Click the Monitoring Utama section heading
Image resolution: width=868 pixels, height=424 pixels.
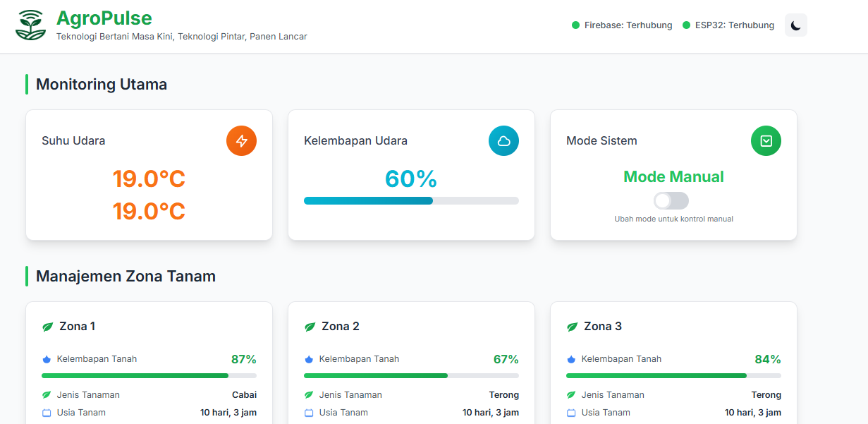click(102, 85)
